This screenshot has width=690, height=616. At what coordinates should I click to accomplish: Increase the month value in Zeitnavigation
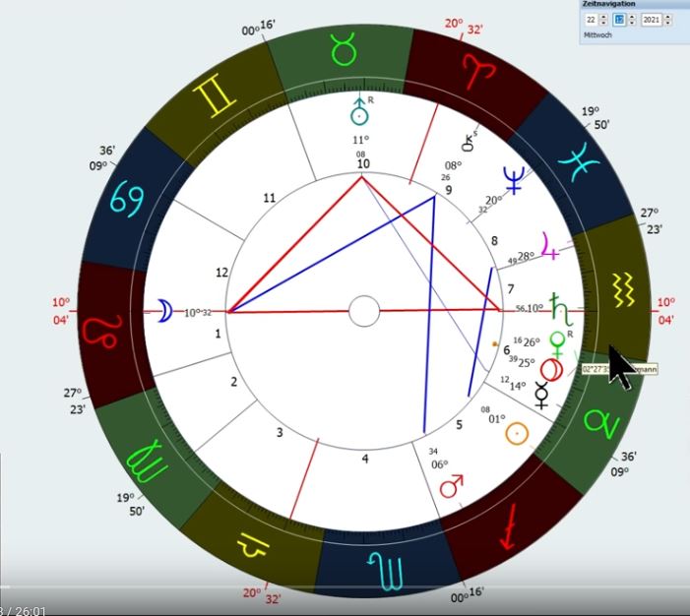coord(632,17)
